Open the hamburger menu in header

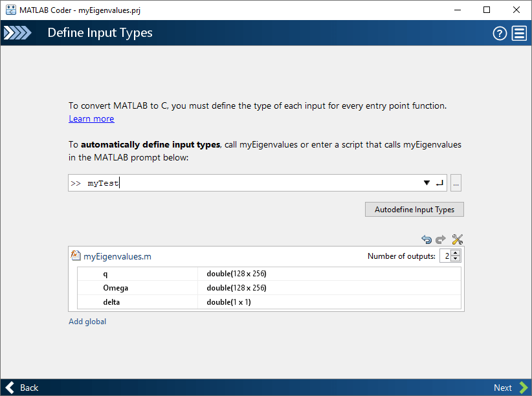(x=519, y=34)
